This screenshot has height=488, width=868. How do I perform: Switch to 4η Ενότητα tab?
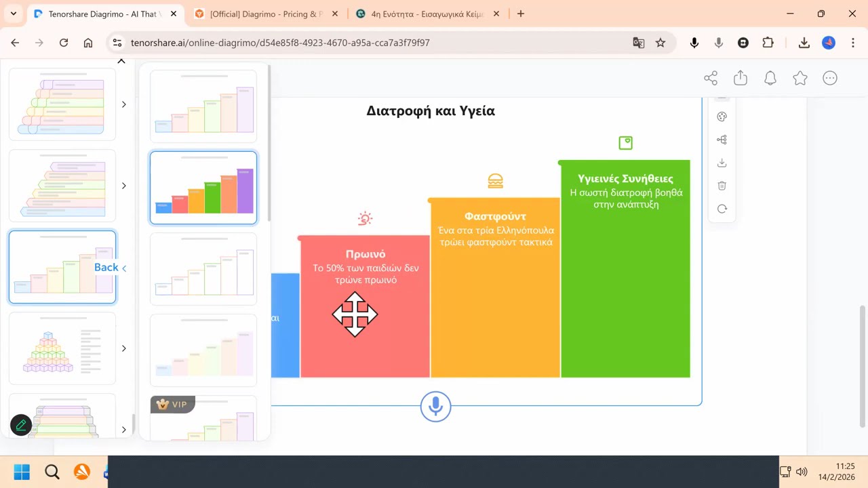[x=427, y=14]
